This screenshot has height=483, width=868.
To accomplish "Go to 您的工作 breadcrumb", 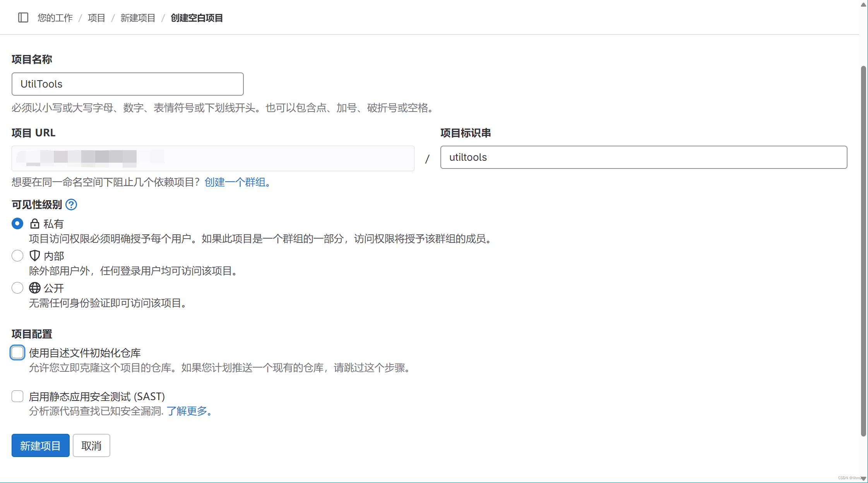I will point(55,18).
